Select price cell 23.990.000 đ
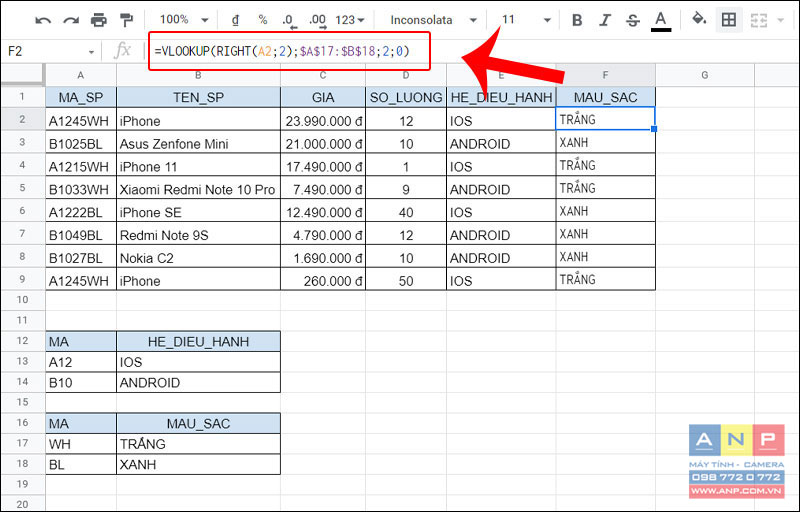Viewport: 800px width, 512px height. [x=322, y=121]
